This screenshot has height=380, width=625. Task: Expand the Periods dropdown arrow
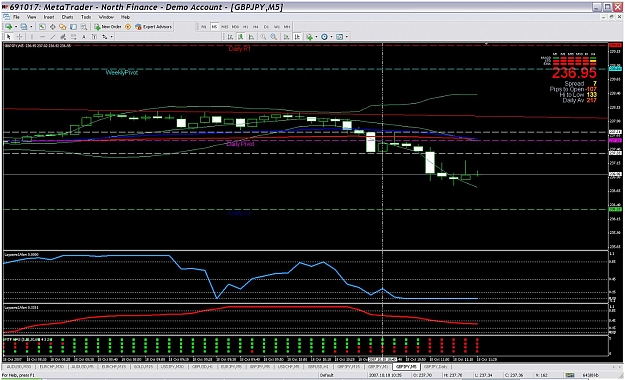click(332, 37)
